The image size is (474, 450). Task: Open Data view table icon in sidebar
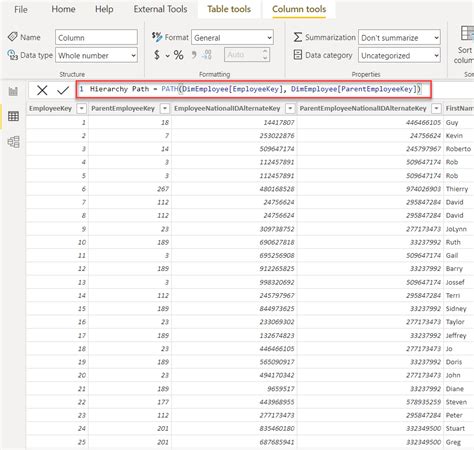click(x=13, y=116)
